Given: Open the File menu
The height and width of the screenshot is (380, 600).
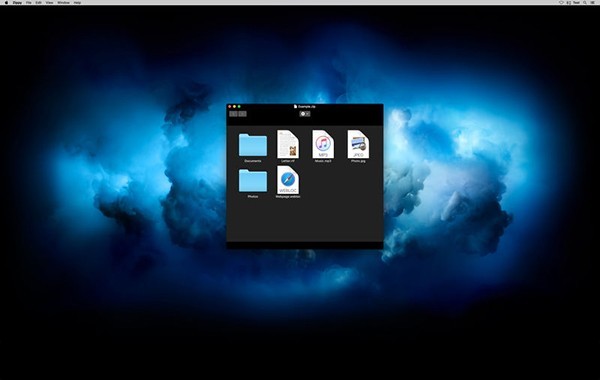Looking at the screenshot, I should tap(29, 3).
